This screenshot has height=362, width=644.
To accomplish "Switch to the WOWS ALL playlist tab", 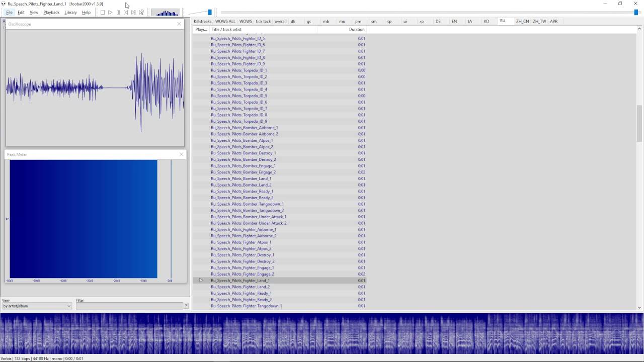I will point(225,22).
